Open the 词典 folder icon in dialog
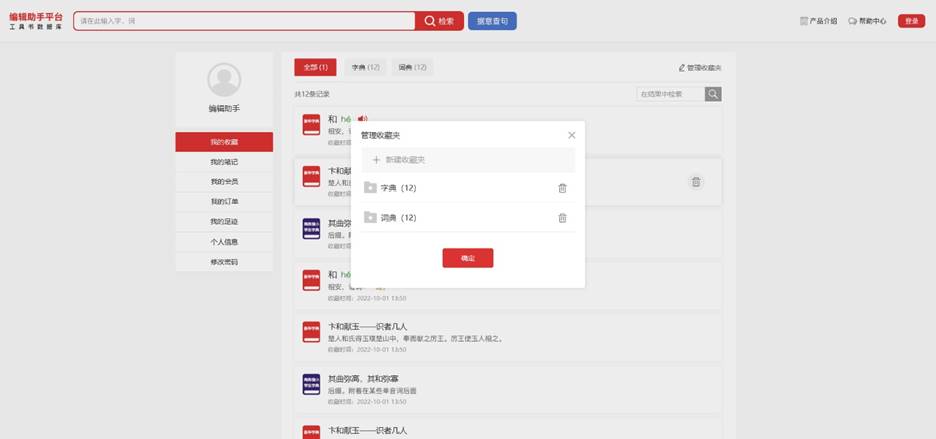 pyautogui.click(x=370, y=217)
